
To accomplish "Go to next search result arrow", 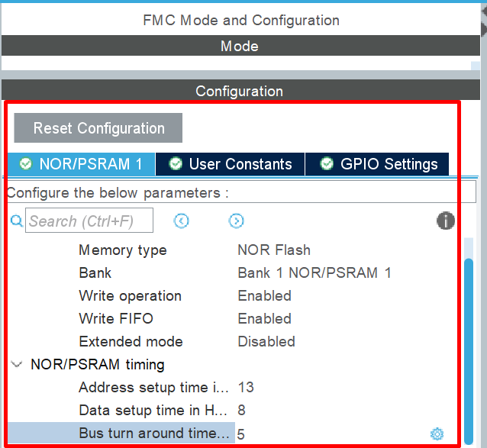I will pyautogui.click(x=237, y=221).
